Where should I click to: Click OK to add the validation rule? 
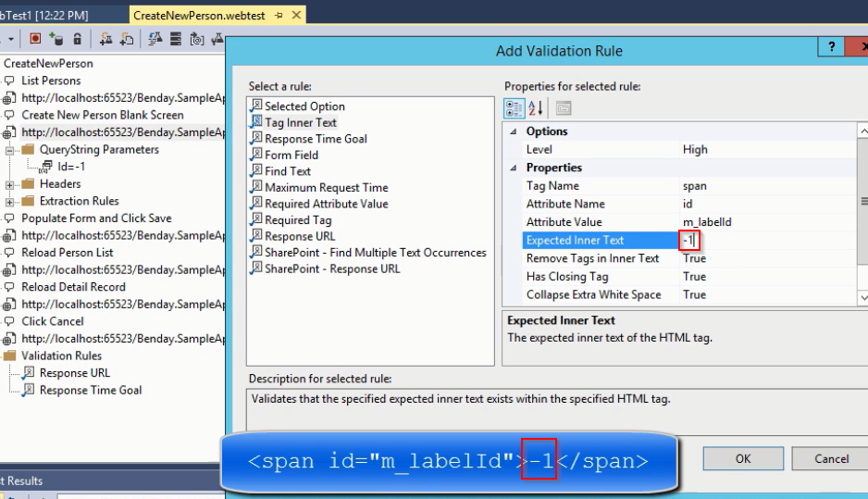point(743,458)
